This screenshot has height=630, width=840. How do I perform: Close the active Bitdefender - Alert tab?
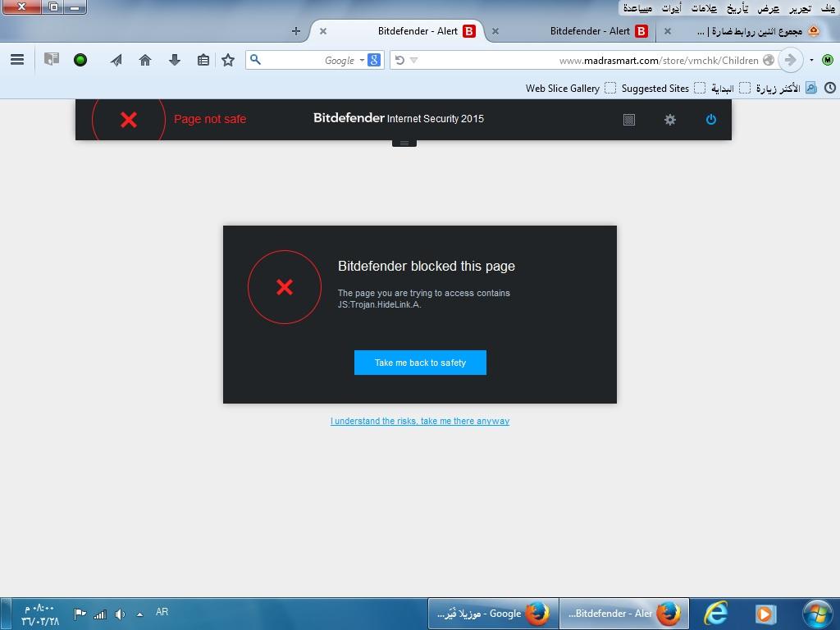pyautogui.click(x=323, y=31)
